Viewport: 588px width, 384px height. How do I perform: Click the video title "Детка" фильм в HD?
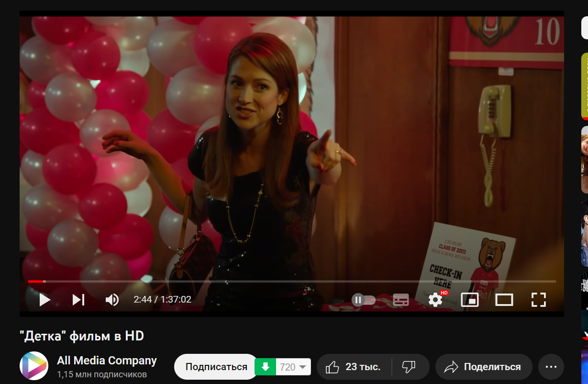pos(82,336)
